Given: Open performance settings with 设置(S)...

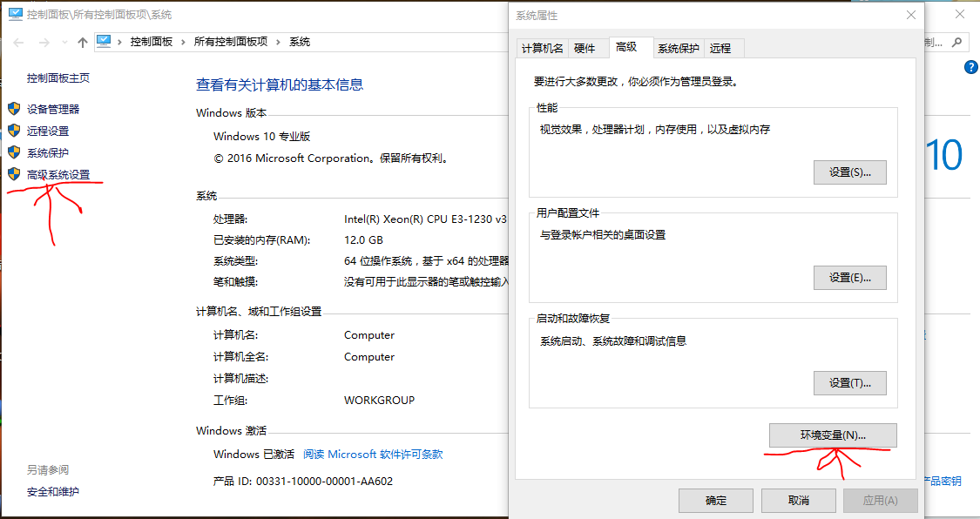Looking at the screenshot, I should 850,172.
